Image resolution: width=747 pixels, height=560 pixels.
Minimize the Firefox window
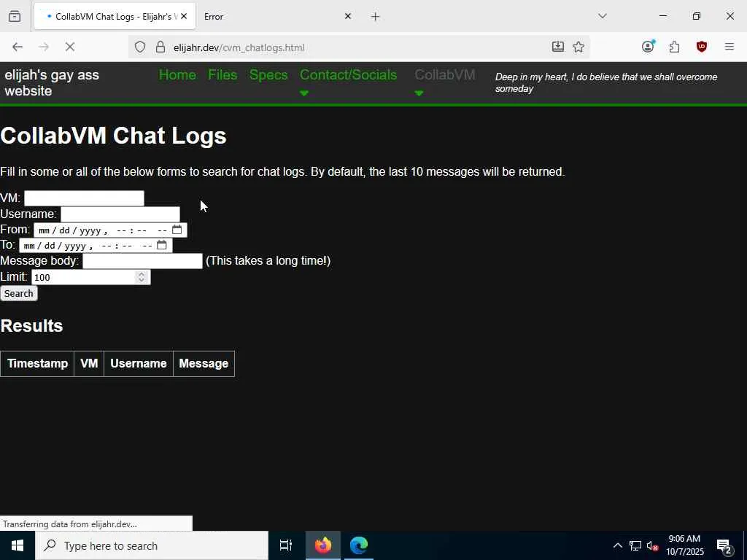662,16
